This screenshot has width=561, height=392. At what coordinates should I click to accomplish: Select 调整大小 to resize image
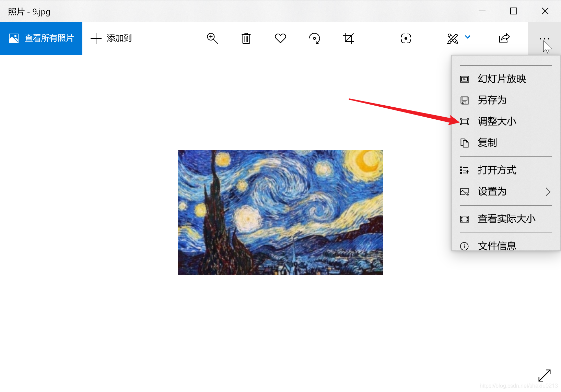click(x=506, y=121)
